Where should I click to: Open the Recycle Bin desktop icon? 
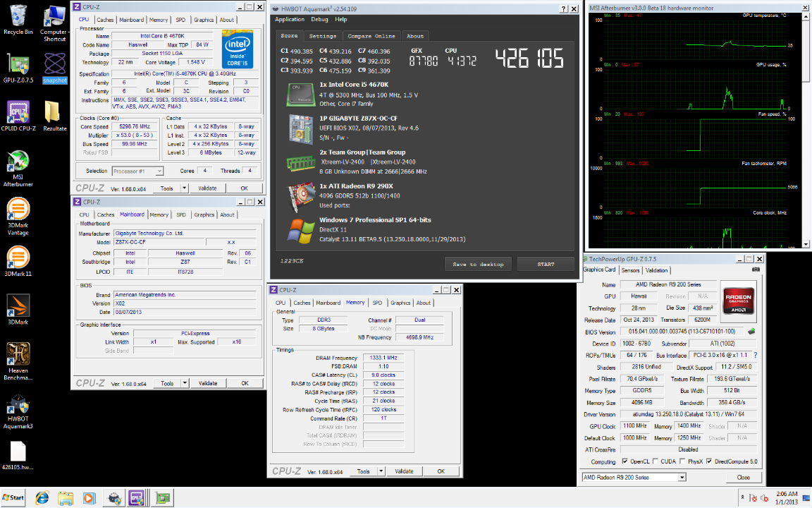(x=18, y=20)
